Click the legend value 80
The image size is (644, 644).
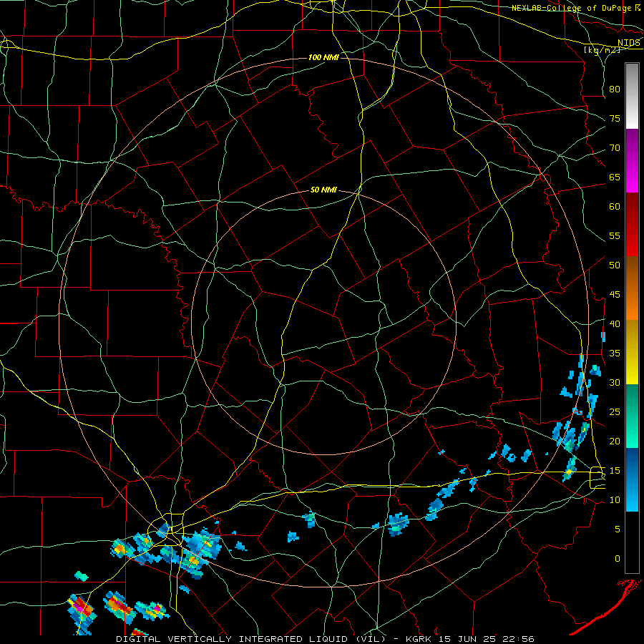tap(615, 89)
